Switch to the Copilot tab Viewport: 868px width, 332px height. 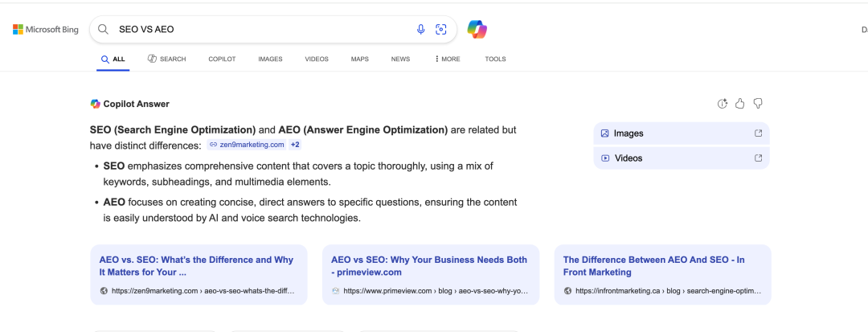pos(222,59)
